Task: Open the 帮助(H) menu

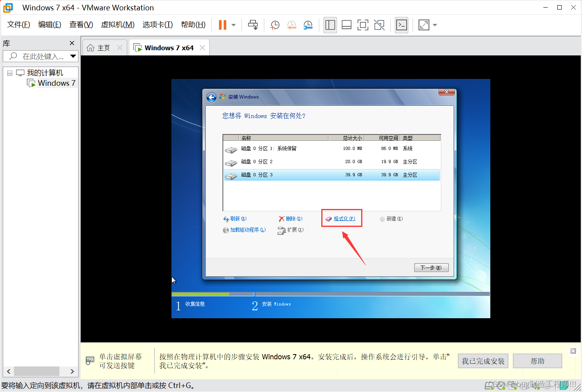Action: click(x=193, y=25)
